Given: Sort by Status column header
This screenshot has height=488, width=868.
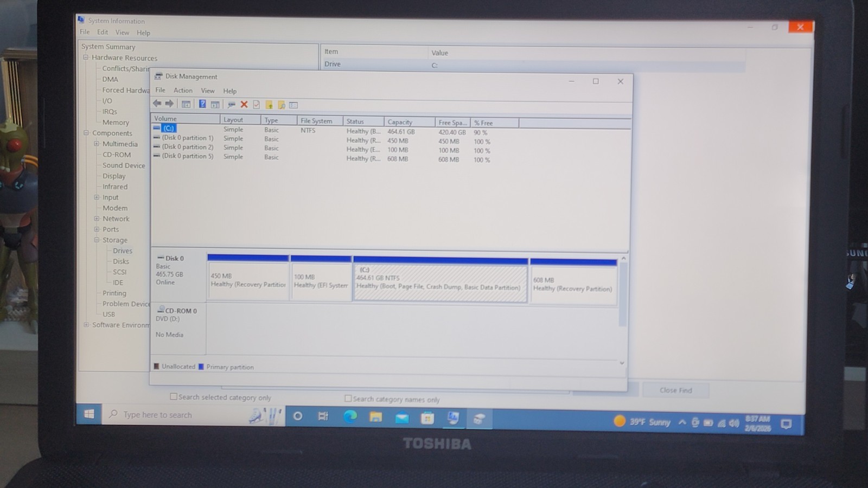Looking at the screenshot, I should (363, 121).
